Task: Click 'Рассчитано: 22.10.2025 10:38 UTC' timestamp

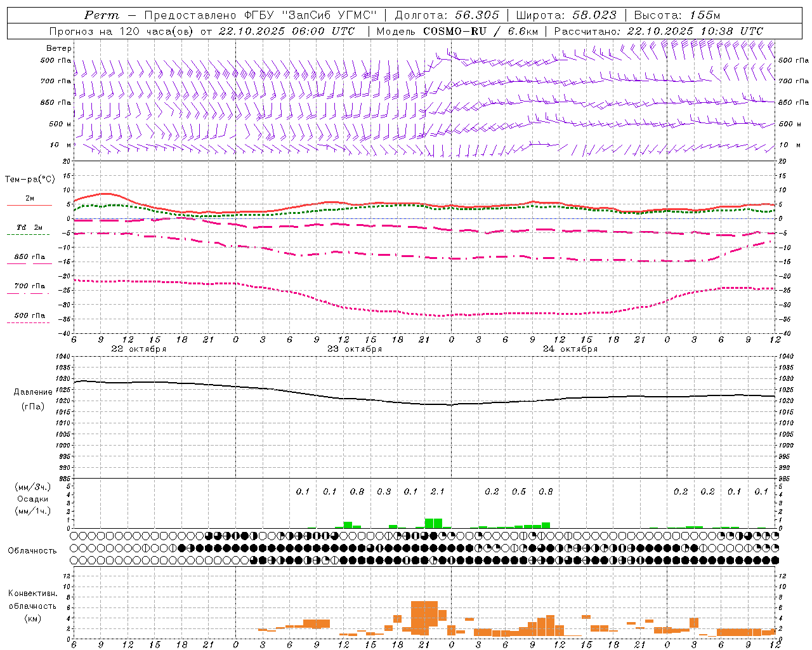Action: [658, 31]
